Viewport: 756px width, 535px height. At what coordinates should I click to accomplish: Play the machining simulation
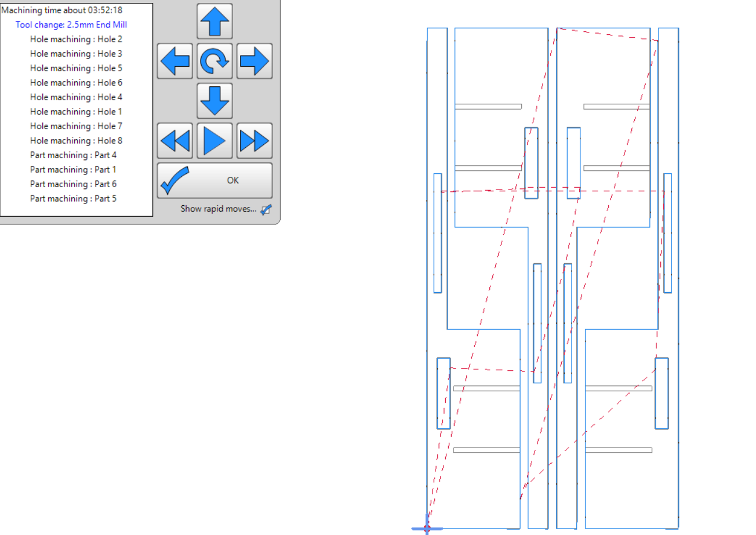point(215,141)
